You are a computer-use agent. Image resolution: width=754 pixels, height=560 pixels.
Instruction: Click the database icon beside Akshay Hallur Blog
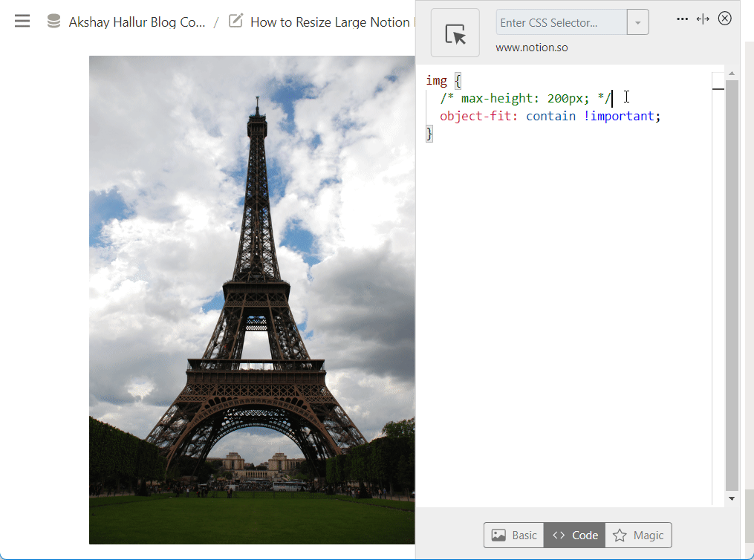click(x=53, y=22)
